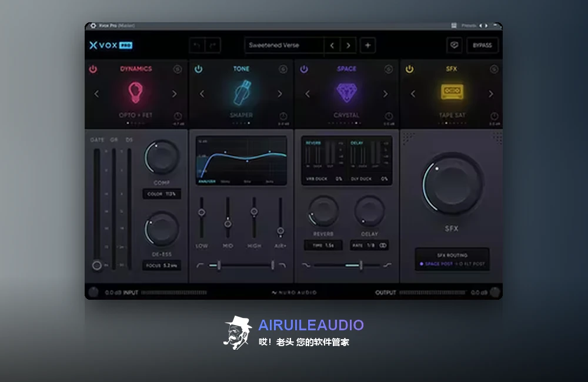Click the High band slider handle

pyautogui.click(x=254, y=212)
